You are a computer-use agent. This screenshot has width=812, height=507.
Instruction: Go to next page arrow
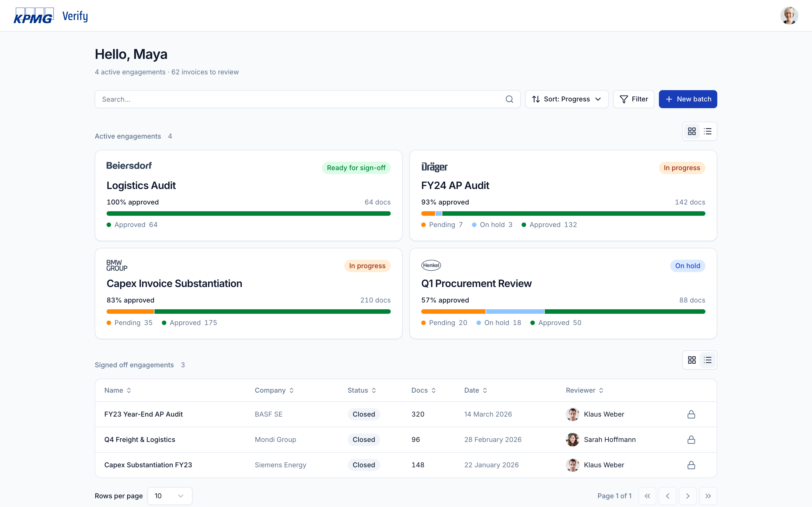coord(687,496)
